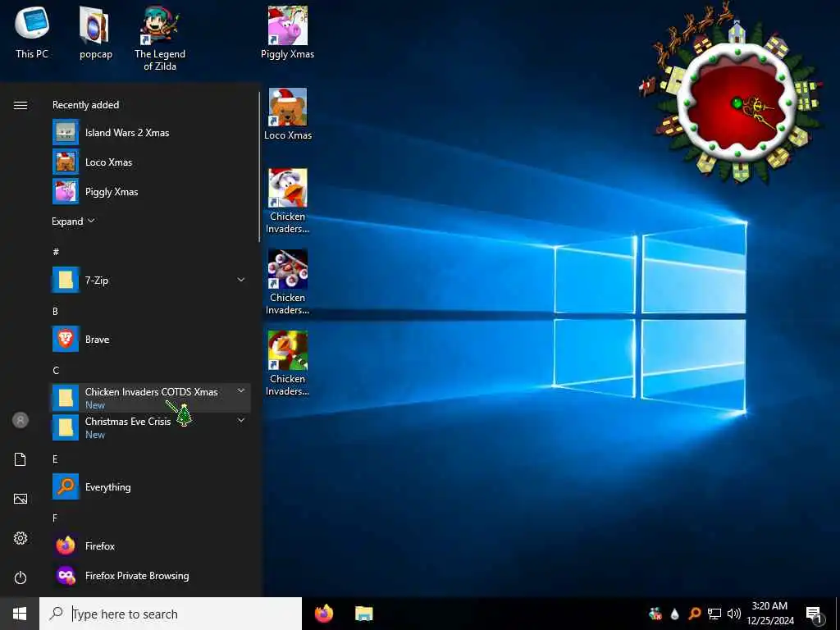Click the F letter group header

click(55, 518)
